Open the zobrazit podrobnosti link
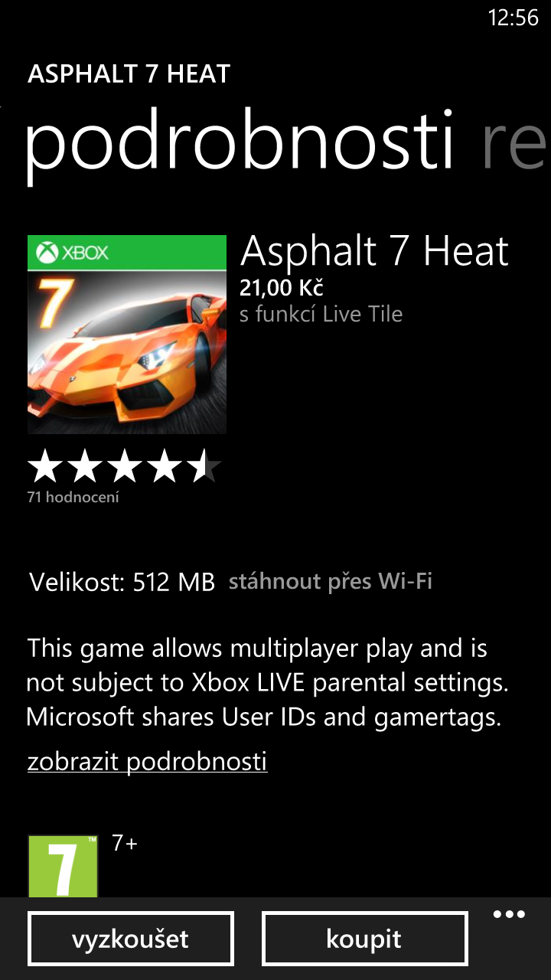The width and height of the screenshot is (551, 980). 147,762
